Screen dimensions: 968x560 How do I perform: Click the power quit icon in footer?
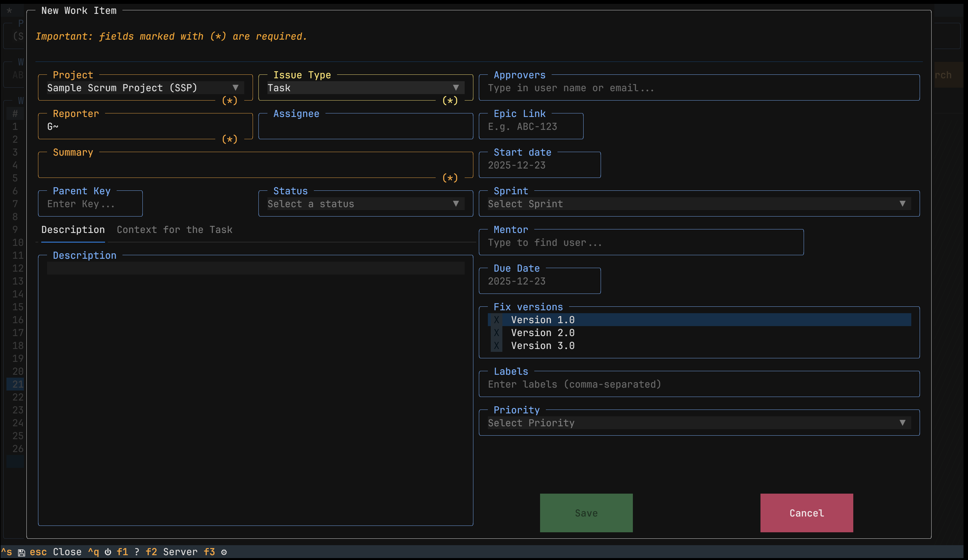click(x=108, y=552)
